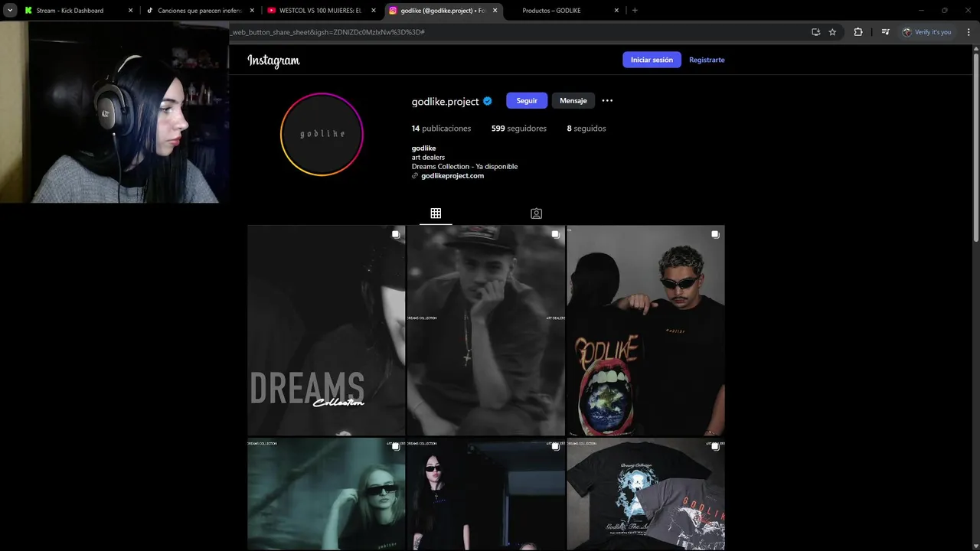This screenshot has height=551, width=980.
Task: Close the godlike Instagram tab
Action: point(495,11)
